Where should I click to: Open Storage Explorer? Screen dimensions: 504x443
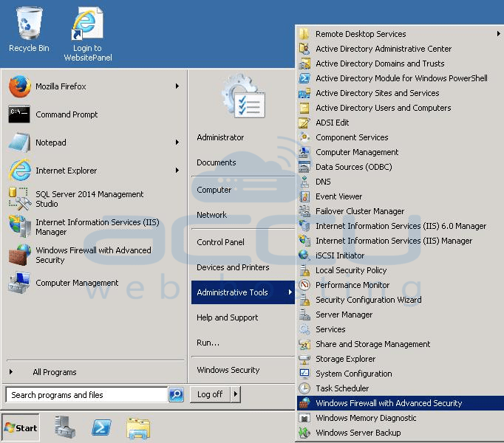point(346,359)
